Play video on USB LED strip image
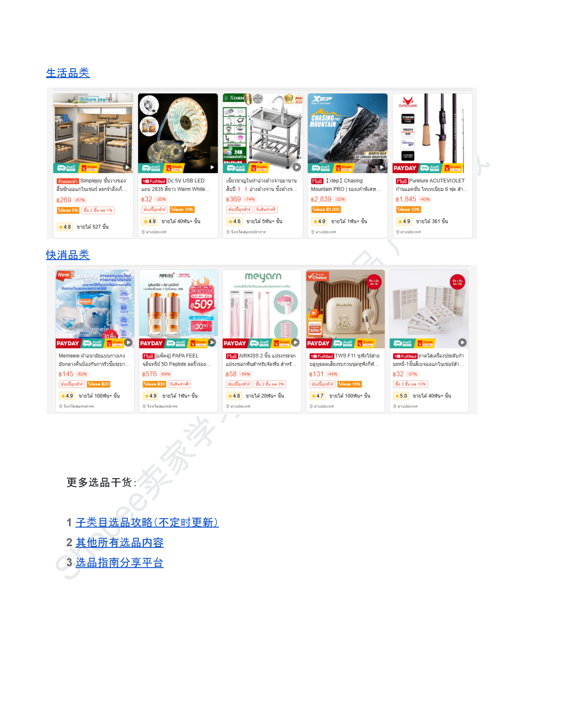 tap(212, 167)
